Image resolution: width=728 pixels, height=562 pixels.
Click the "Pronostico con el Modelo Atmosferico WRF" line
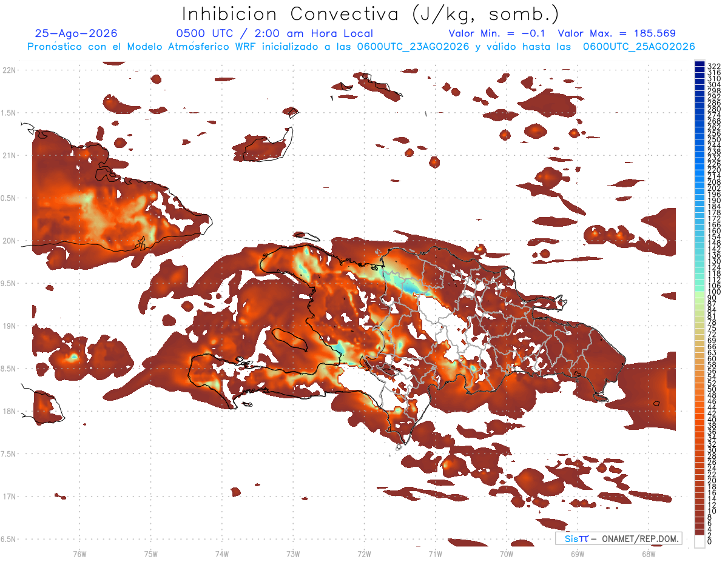(361, 47)
